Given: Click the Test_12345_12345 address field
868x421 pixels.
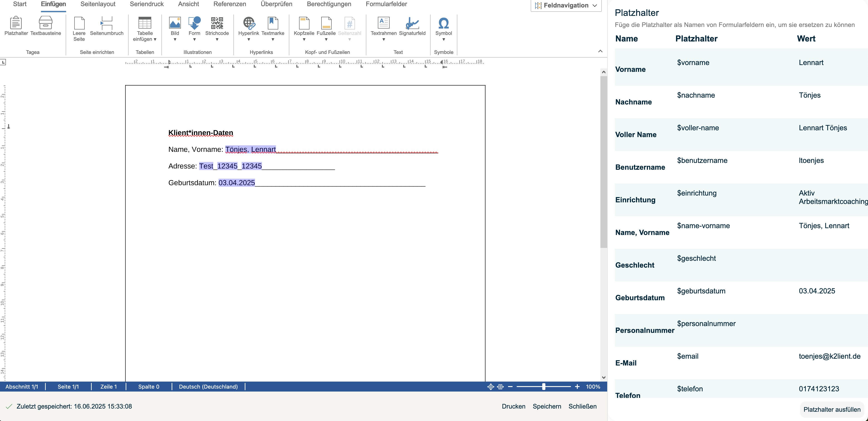Looking at the screenshot, I should tap(230, 166).
